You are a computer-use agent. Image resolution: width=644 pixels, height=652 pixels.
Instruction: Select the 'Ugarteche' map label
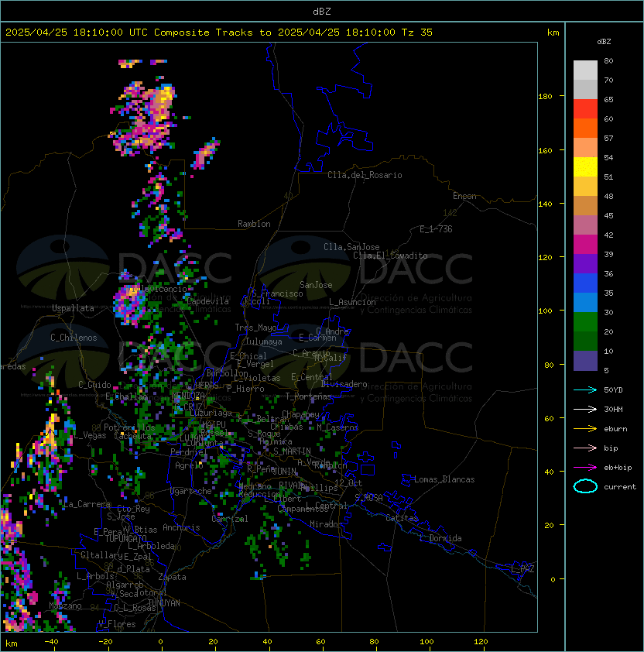(191, 491)
